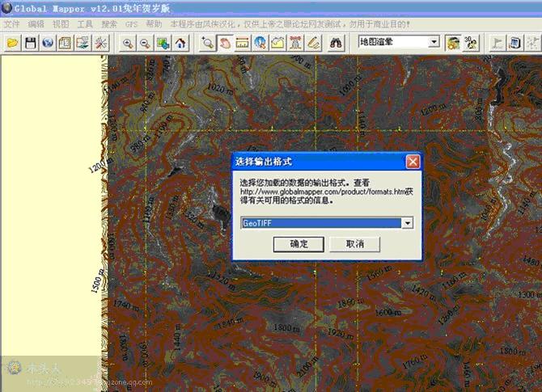Screen dimensions: 542x392
Task: Click the full view map icon
Action: [x=163, y=43]
